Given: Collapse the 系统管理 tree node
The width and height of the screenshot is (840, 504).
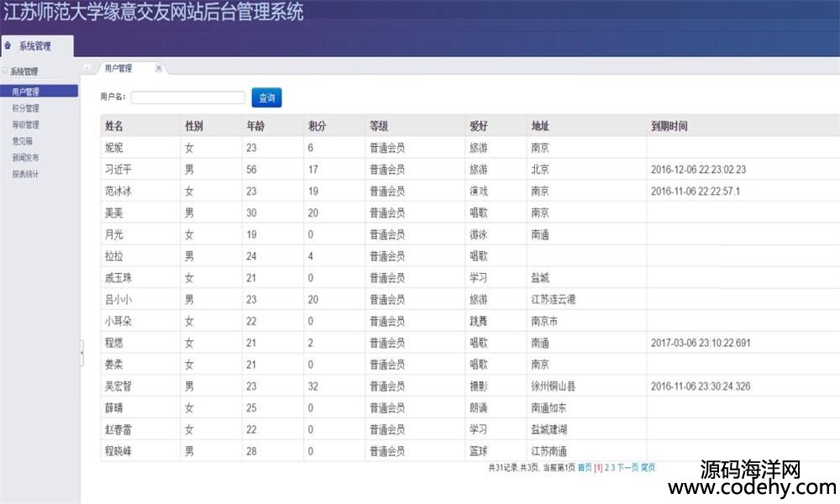Looking at the screenshot, I should [x=5, y=71].
